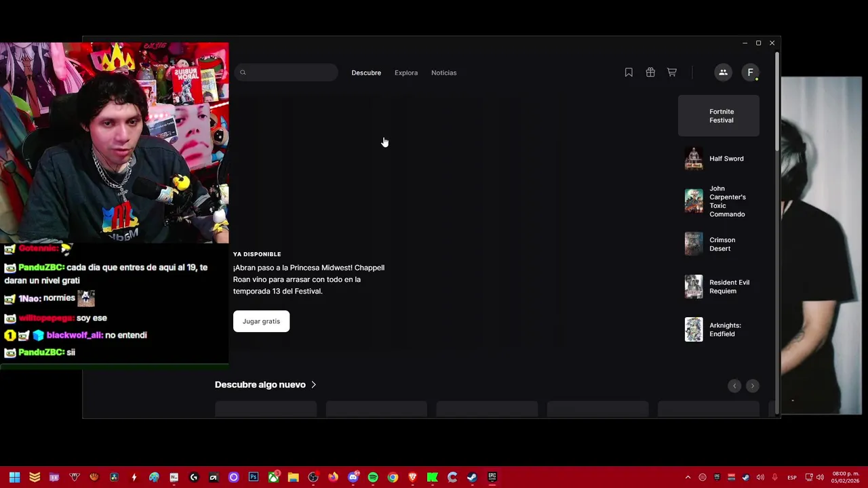Open Xbox app from the taskbar

(273, 477)
